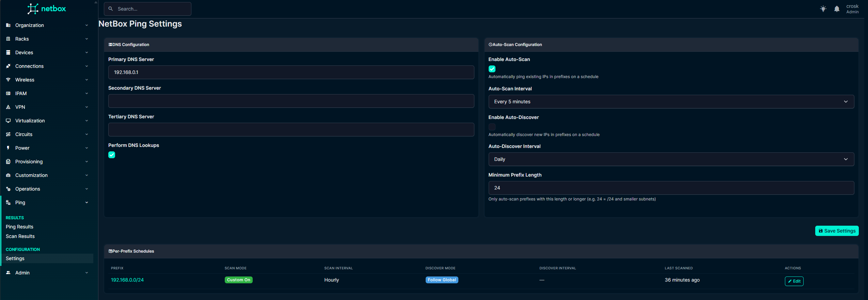Click the Per-Prefix Schedules calendar icon

[110, 251]
